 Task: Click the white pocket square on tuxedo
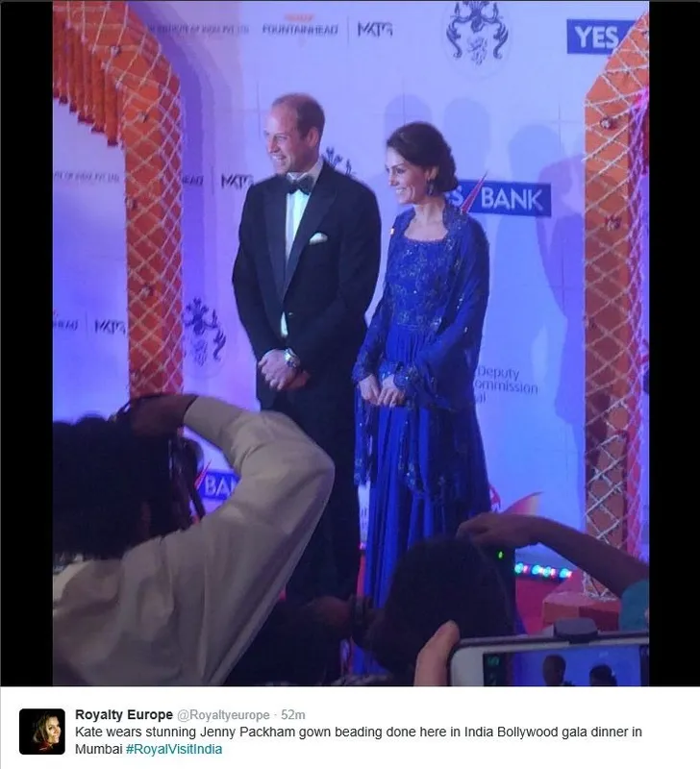(x=318, y=237)
